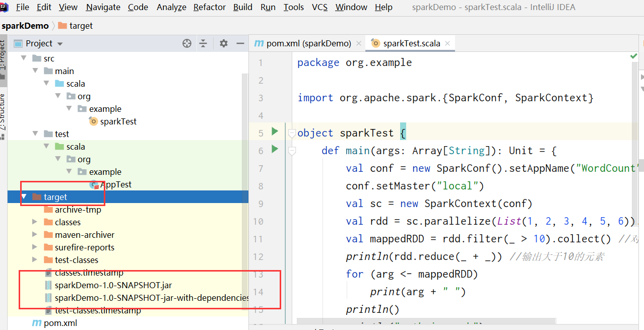This screenshot has width=644, height=330.
Task: Open the Navigate menu
Action: (103, 7)
